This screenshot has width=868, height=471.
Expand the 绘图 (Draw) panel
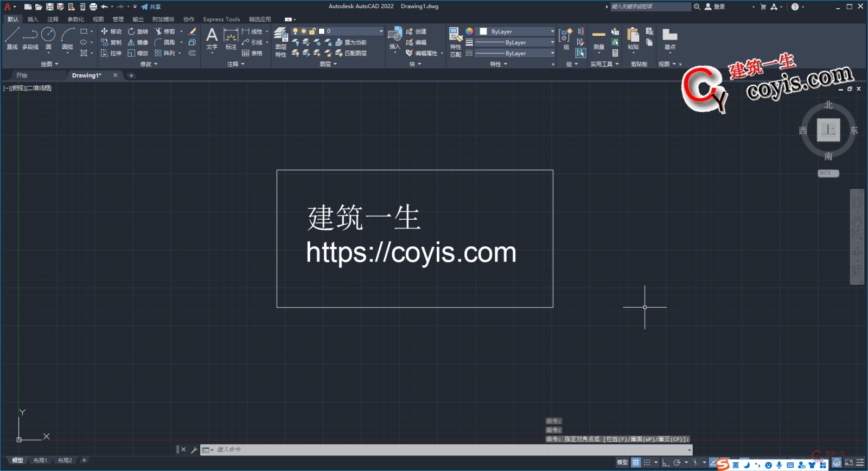click(x=49, y=64)
